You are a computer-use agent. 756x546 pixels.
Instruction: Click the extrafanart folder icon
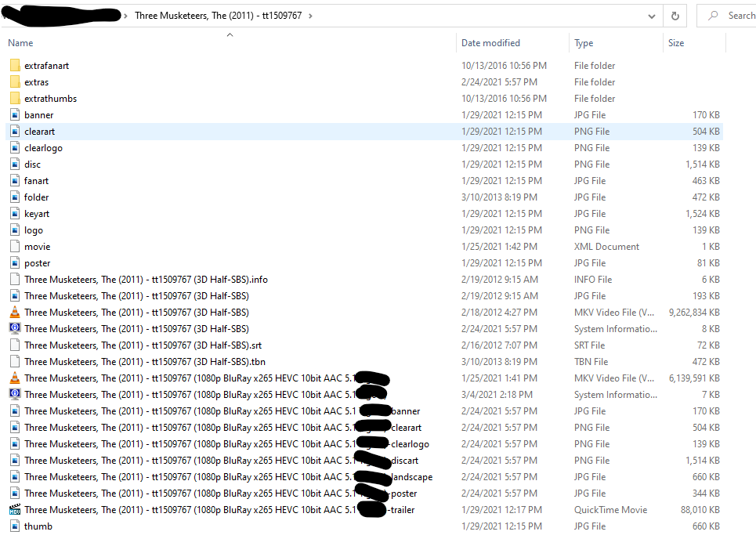coord(15,65)
